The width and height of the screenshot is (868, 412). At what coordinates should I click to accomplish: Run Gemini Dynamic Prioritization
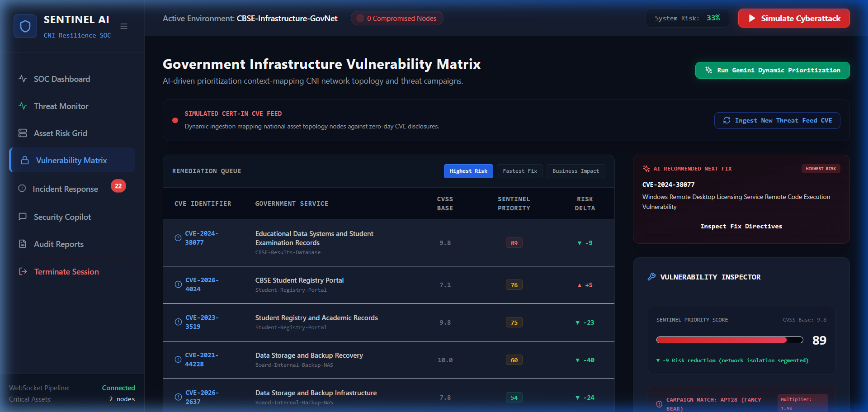[772, 70]
